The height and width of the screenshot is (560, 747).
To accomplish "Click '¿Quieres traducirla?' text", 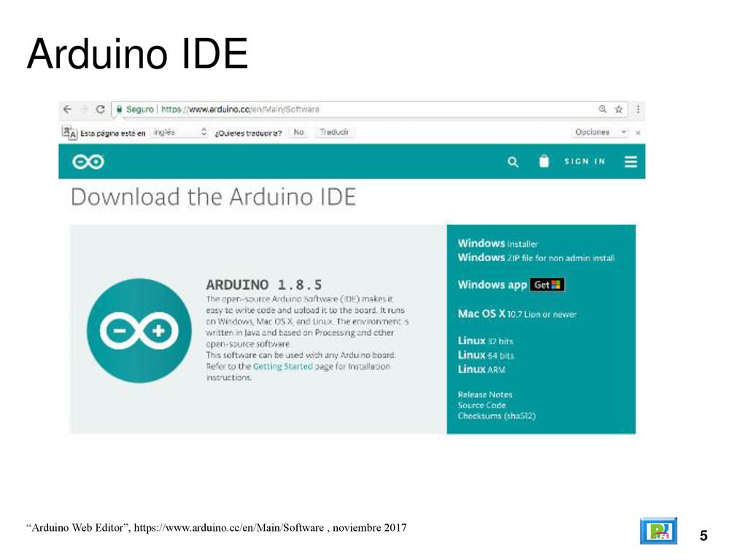I will pos(248,133).
